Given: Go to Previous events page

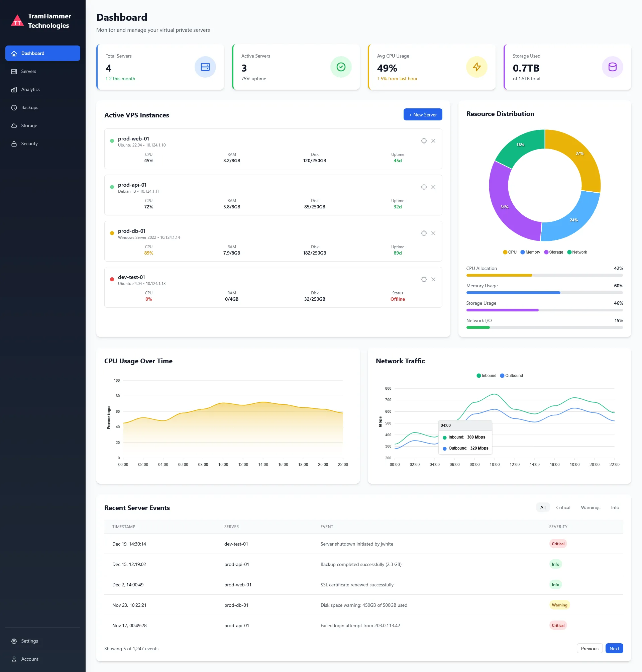Looking at the screenshot, I should point(589,649).
